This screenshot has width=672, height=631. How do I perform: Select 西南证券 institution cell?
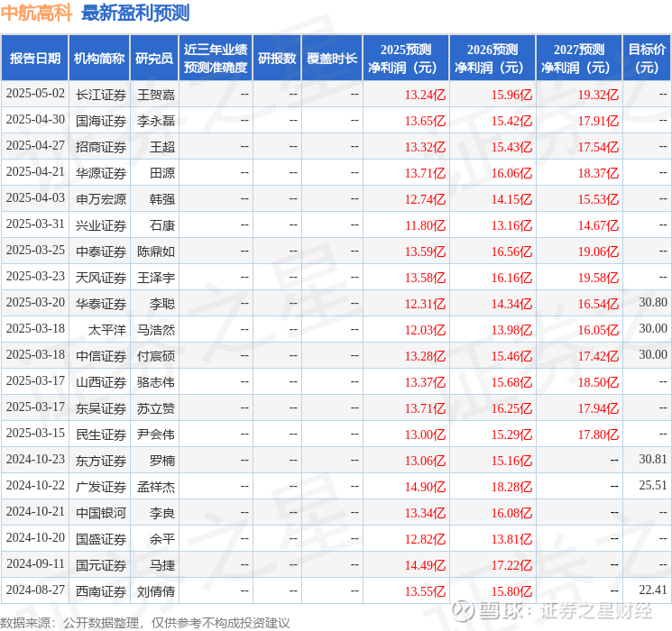tap(101, 591)
